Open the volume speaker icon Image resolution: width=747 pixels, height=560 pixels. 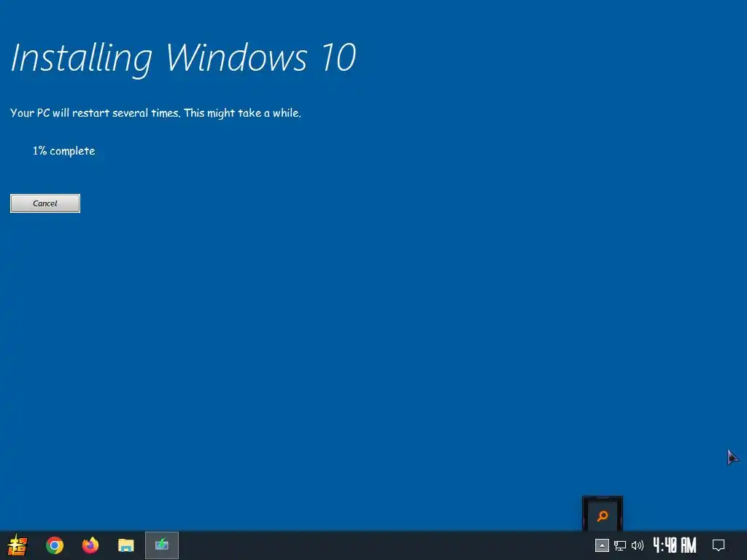coord(638,545)
